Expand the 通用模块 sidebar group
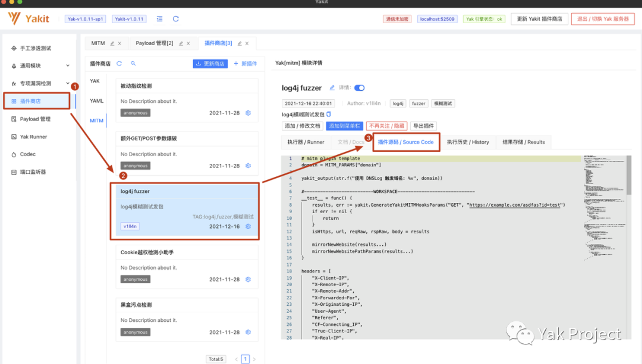Image resolution: width=642 pixels, height=364 pixels. click(x=40, y=65)
